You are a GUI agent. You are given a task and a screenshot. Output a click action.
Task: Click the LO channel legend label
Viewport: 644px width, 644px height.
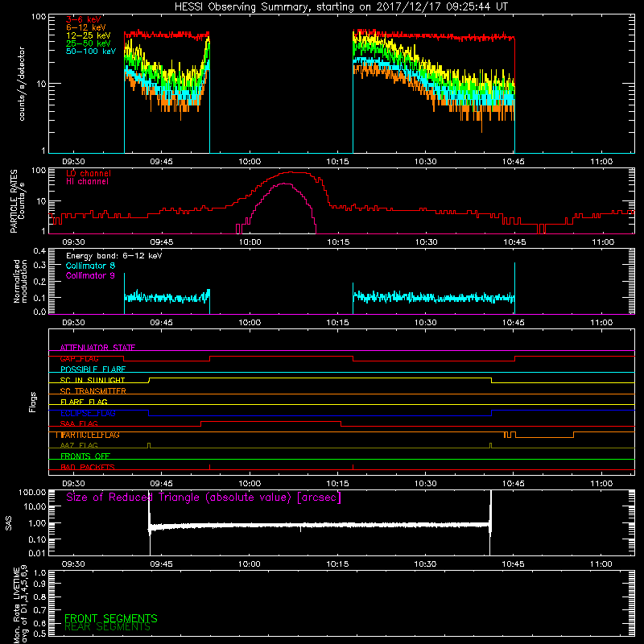tap(89, 173)
